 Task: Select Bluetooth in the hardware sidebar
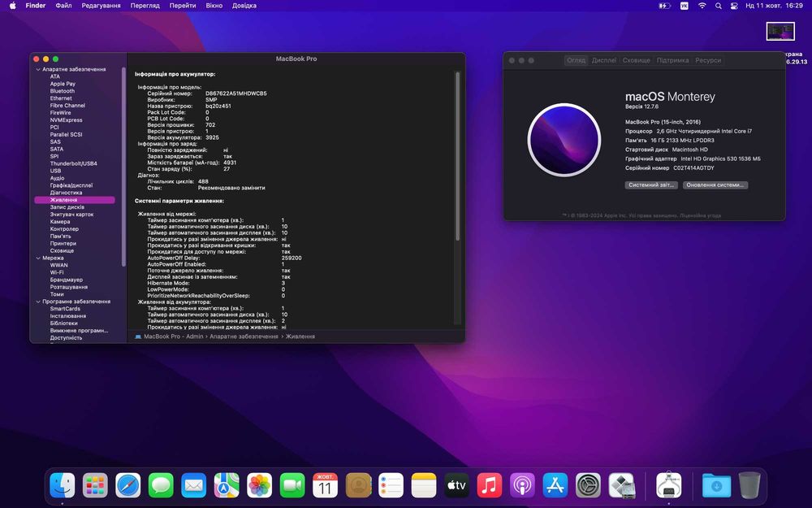tap(63, 91)
